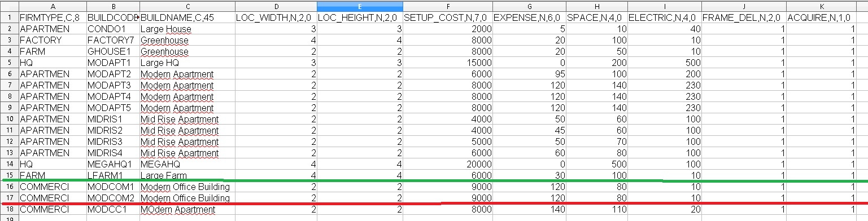868x221 pixels.
Task: Click electric cell '20' in MODCC1 row
Action: [x=664, y=209]
